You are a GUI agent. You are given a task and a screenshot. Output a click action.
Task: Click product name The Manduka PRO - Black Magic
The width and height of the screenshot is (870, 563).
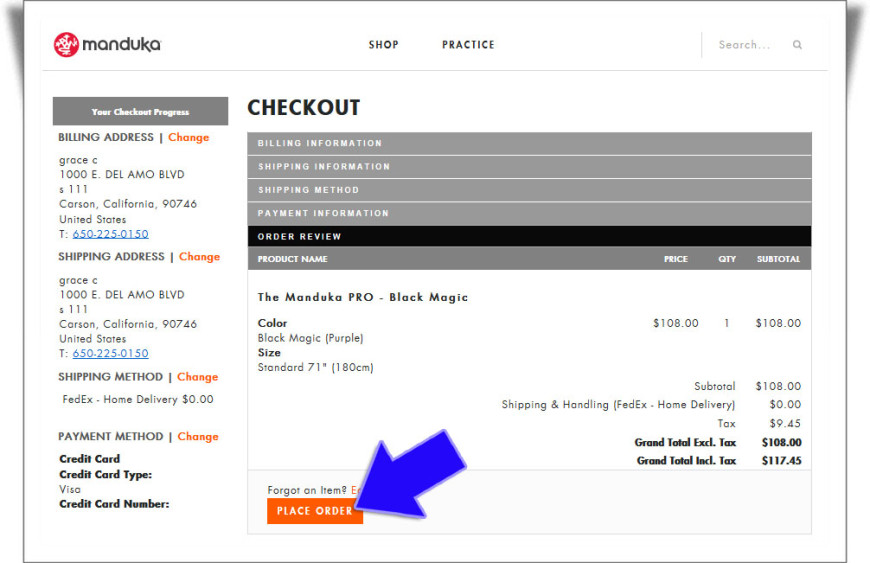(x=363, y=297)
